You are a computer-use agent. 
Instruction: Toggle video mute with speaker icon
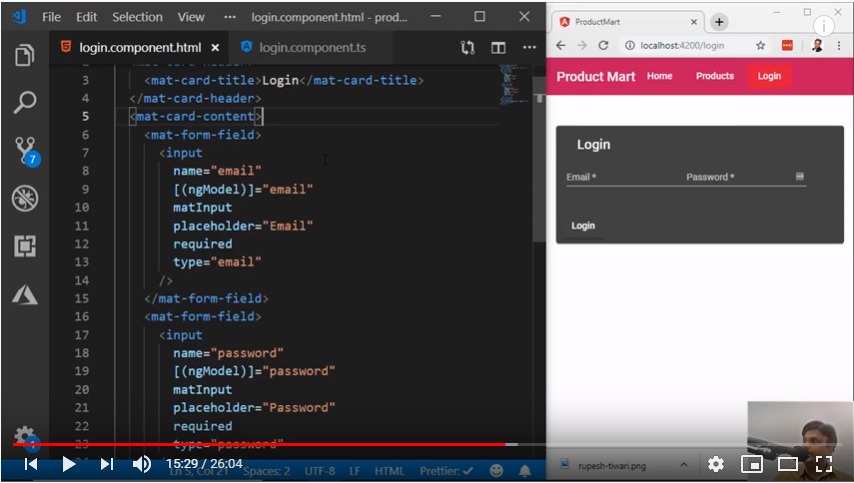click(x=142, y=464)
